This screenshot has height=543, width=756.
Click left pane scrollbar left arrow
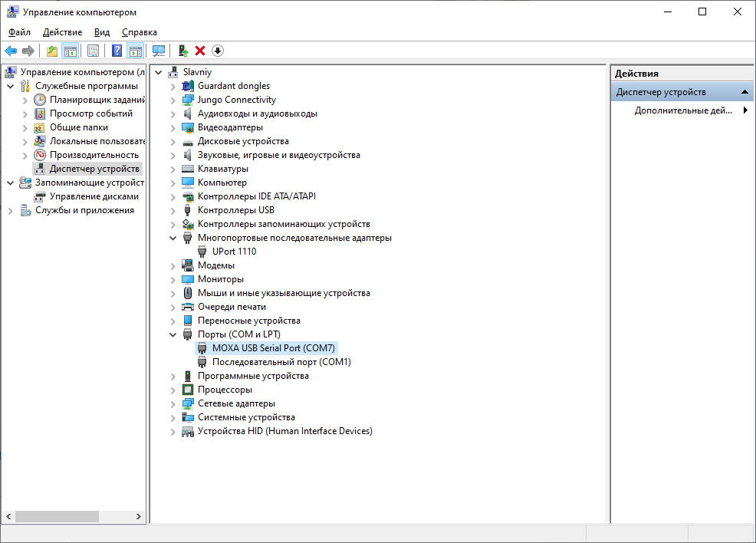[x=8, y=516]
